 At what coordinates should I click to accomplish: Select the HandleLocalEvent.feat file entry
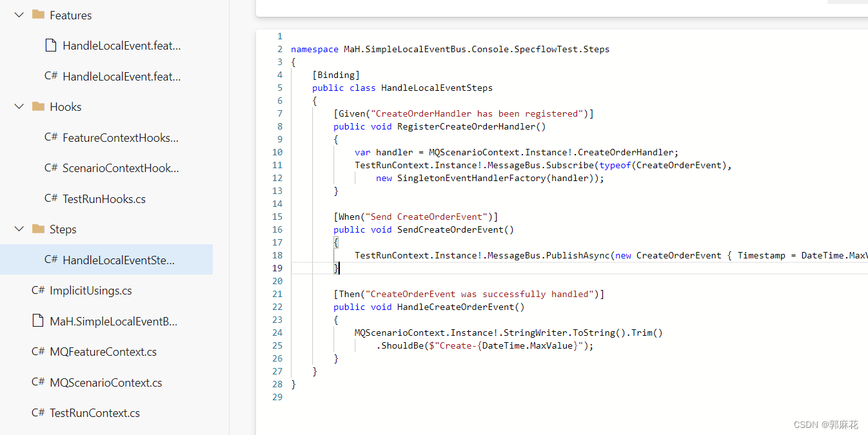[x=107, y=44]
